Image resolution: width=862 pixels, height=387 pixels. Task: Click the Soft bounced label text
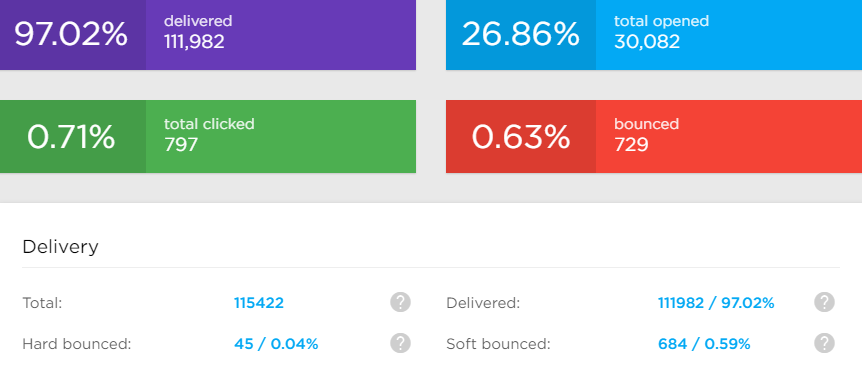[x=498, y=344]
